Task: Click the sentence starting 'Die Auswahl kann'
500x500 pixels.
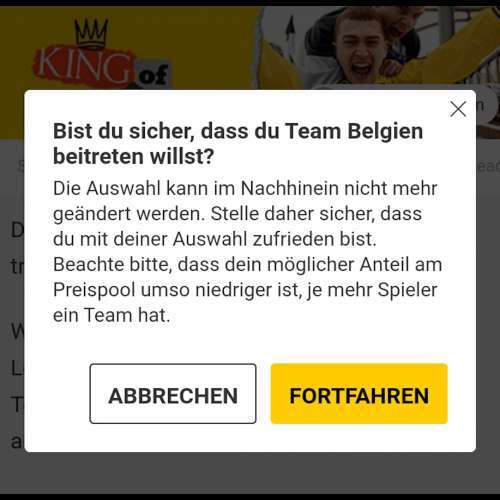Action: 245,213
